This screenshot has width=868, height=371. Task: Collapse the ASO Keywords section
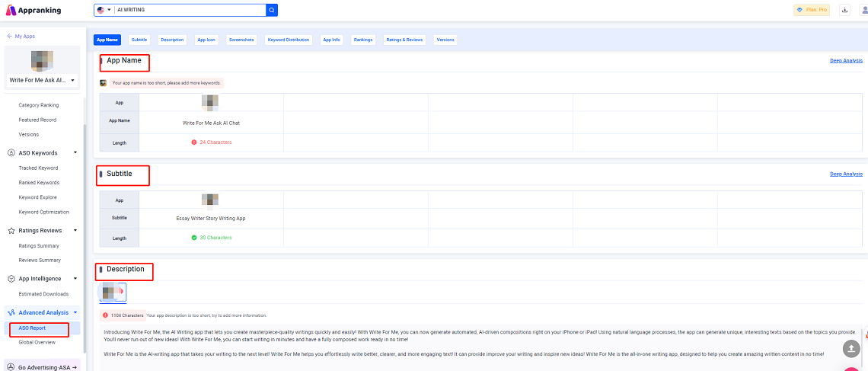75,153
